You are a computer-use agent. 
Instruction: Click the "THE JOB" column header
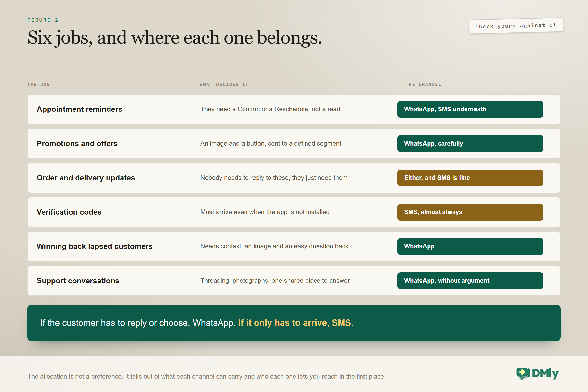(39, 85)
